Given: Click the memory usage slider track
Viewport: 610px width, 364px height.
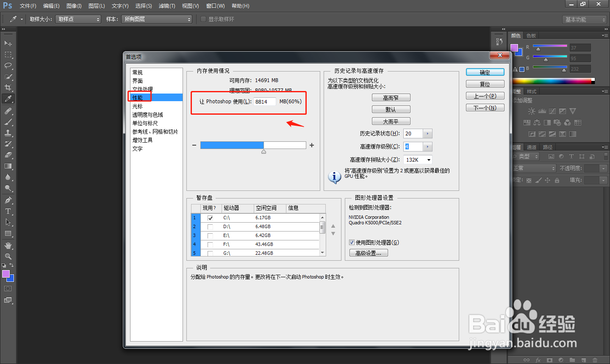Looking at the screenshot, I should point(253,145).
